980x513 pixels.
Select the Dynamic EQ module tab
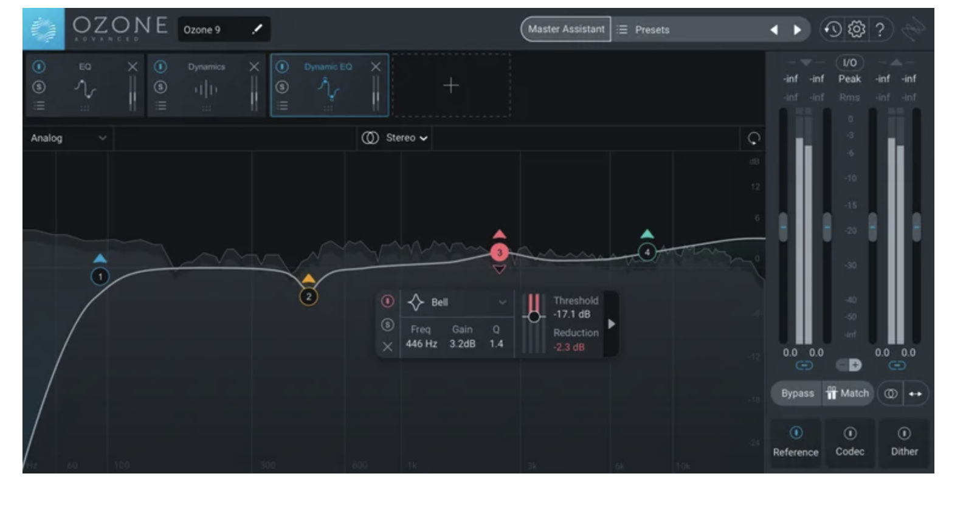point(329,85)
